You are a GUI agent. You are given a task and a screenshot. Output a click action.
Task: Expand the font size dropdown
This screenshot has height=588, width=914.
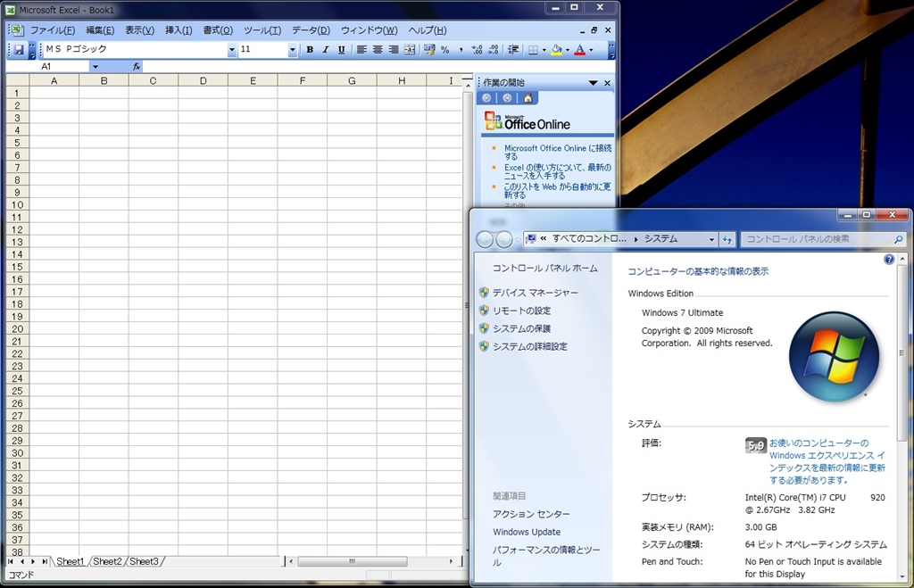click(x=292, y=50)
